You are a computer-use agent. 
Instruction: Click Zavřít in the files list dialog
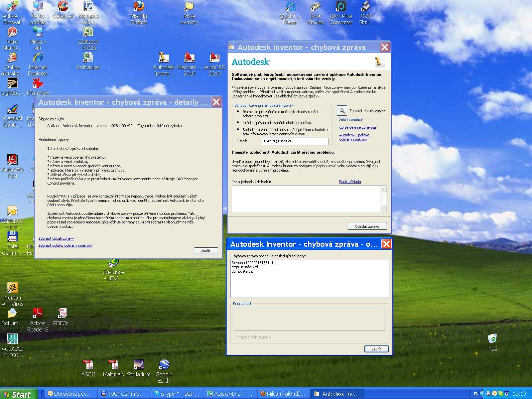click(x=376, y=349)
